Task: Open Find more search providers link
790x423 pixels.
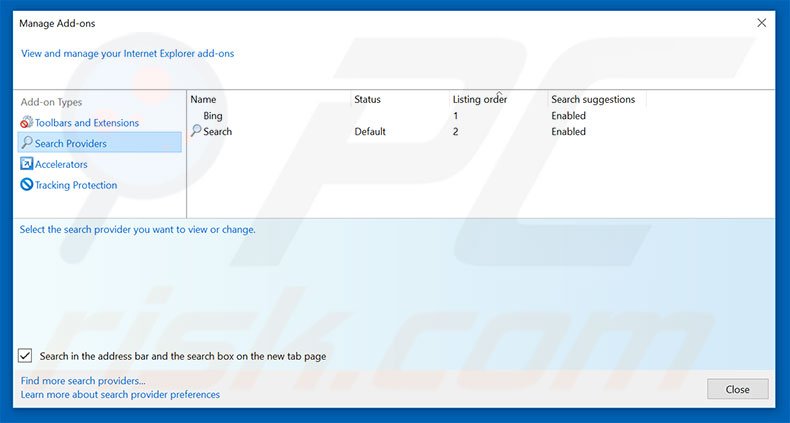Action: pos(83,381)
